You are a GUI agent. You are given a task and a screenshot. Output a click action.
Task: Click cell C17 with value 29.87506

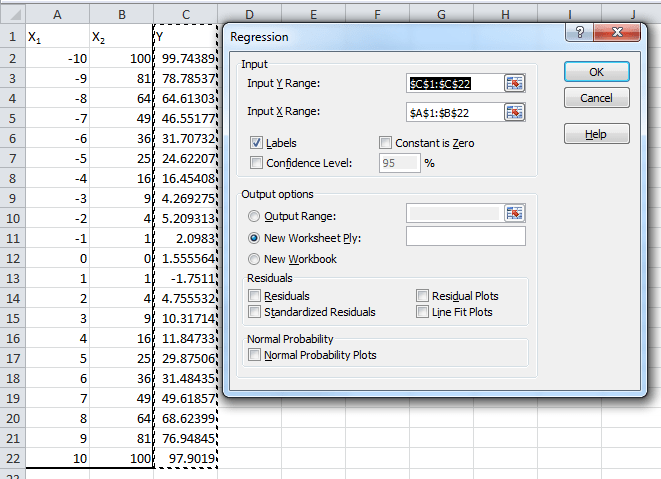pos(185,358)
